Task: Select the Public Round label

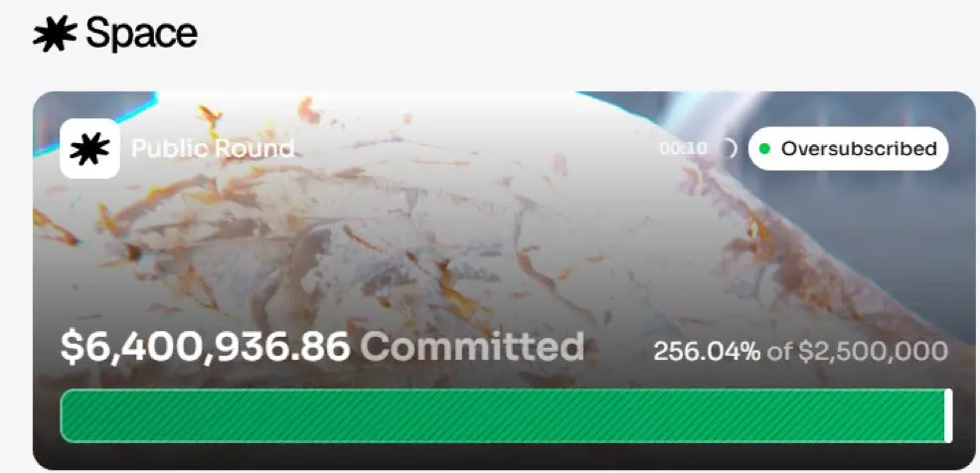Action: pyautogui.click(x=213, y=149)
